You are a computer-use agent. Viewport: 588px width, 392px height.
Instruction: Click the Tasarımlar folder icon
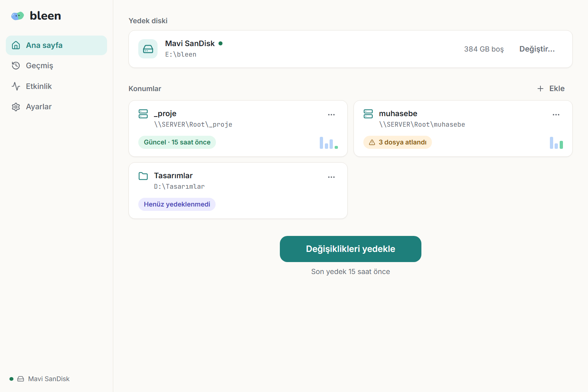click(x=143, y=176)
